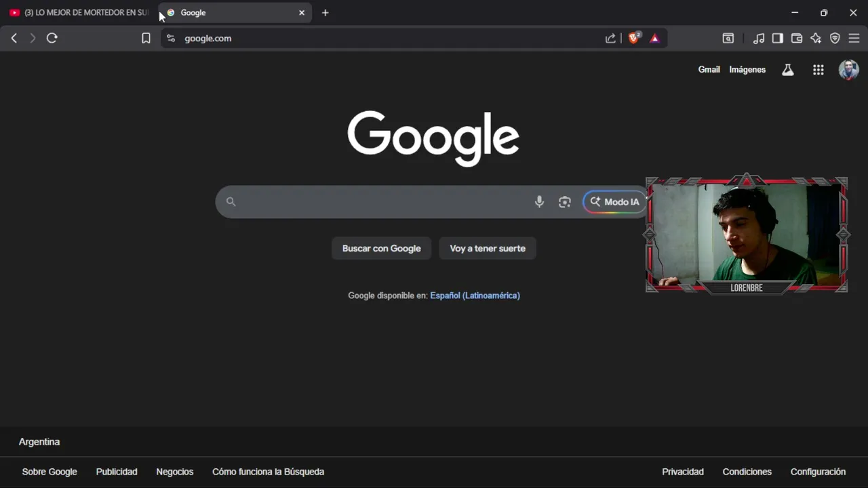This screenshot has height=488, width=868.
Task: Open the Brave playlist music icon
Action: [759, 39]
